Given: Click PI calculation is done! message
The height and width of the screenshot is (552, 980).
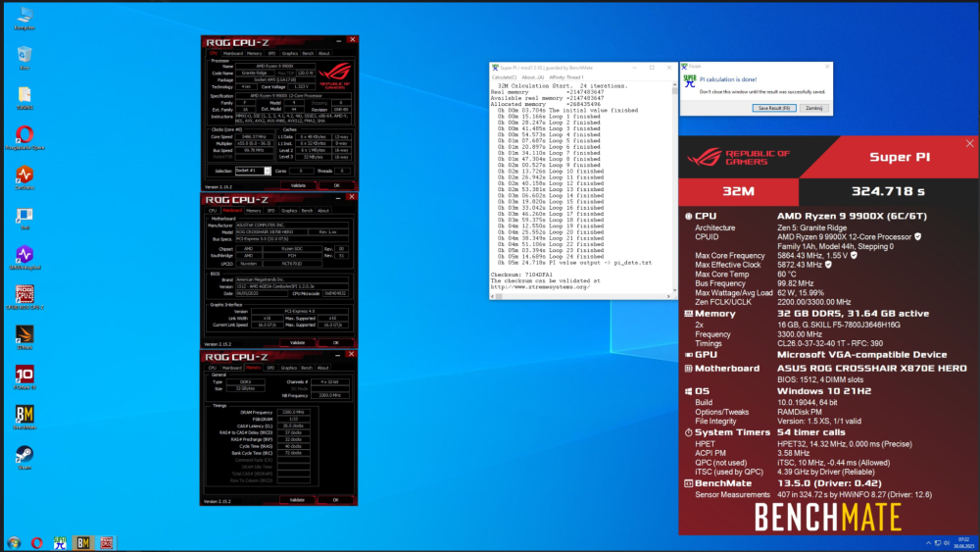Looking at the screenshot, I should tap(728, 79).
